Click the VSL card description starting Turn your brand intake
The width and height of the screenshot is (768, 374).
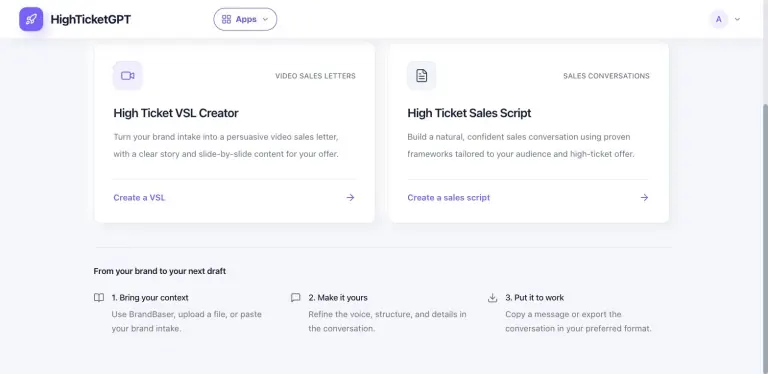[x=226, y=145]
